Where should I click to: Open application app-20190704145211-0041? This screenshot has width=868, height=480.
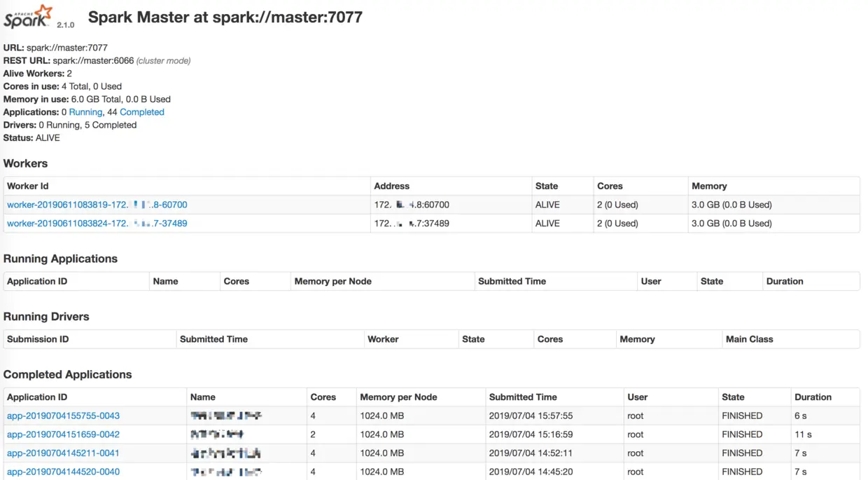63,453
